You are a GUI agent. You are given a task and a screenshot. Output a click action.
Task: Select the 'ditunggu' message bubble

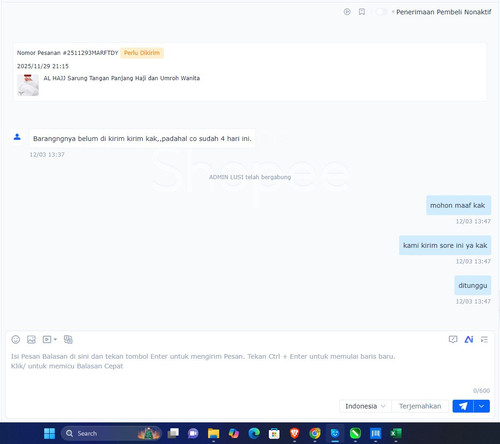pyautogui.click(x=473, y=285)
